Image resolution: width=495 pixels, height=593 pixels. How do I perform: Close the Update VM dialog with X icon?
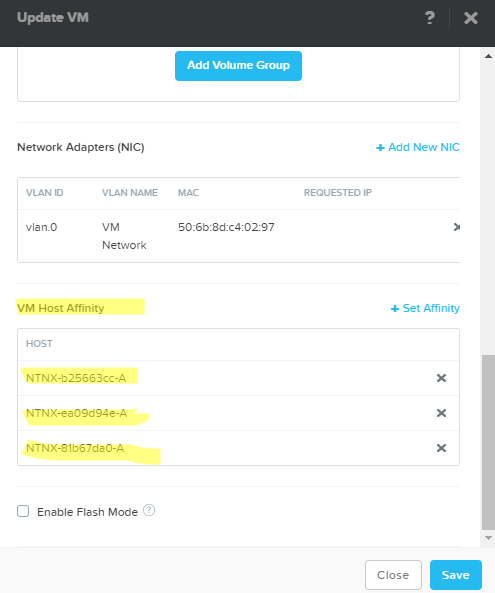[x=471, y=18]
